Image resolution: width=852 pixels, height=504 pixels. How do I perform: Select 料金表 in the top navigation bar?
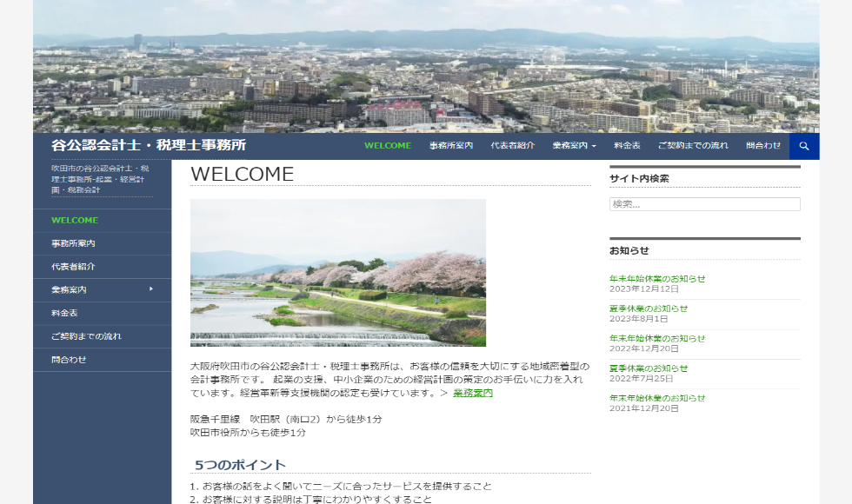click(627, 146)
